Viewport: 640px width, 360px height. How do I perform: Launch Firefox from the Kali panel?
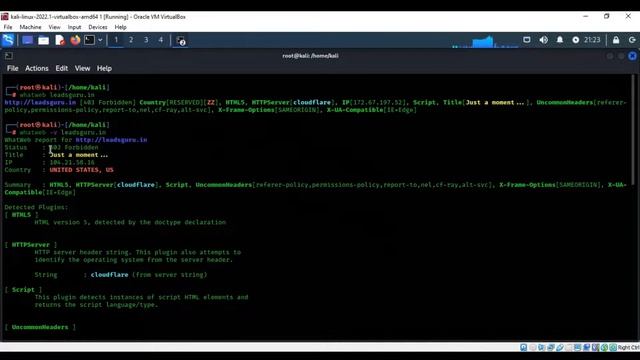point(75,40)
